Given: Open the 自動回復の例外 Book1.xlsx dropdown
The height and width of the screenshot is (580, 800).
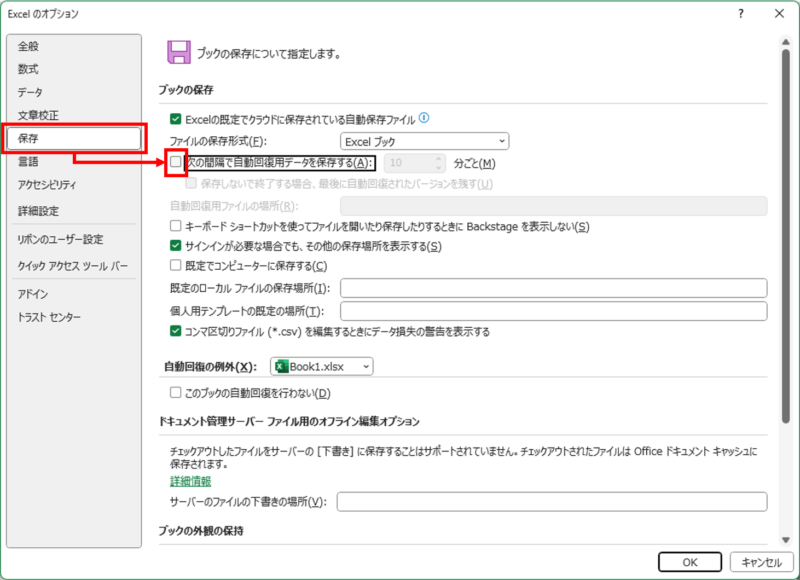Looking at the screenshot, I should (321, 366).
